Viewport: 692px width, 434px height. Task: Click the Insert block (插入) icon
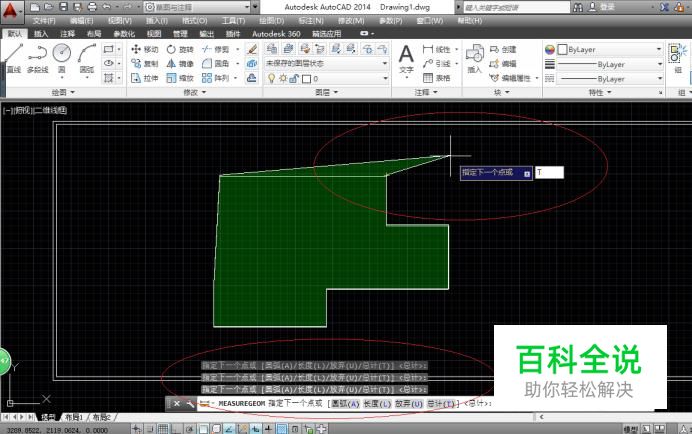475,58
